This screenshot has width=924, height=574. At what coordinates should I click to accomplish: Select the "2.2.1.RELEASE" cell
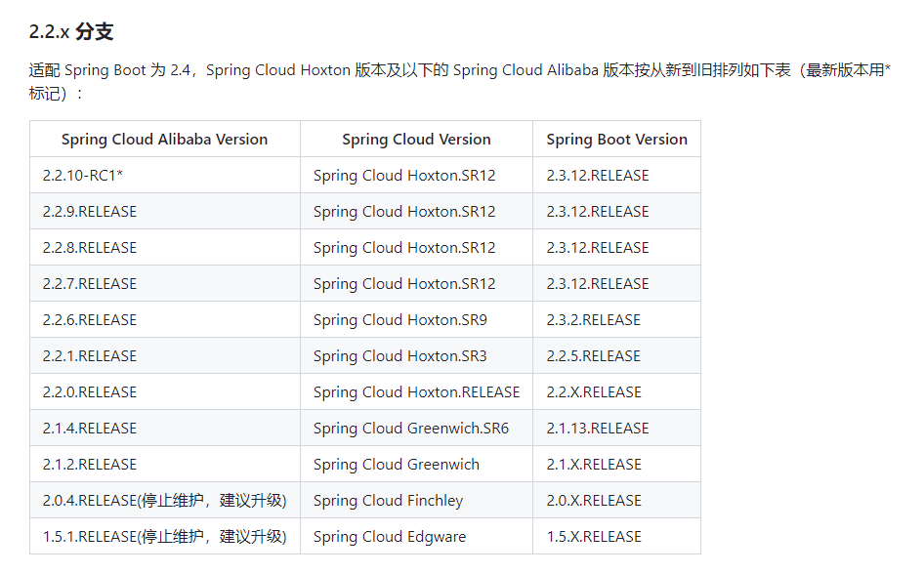pos(164,355)
